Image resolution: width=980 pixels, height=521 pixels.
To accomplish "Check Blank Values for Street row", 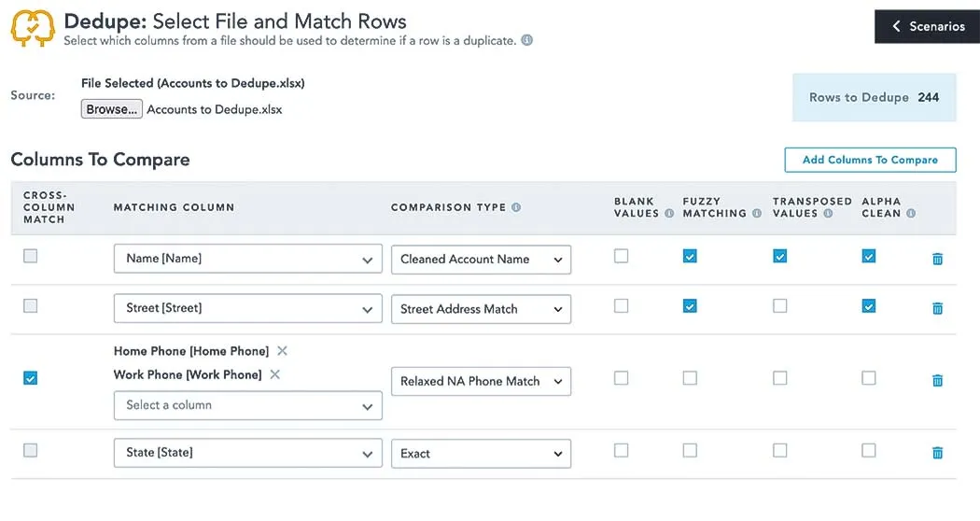I will click(x=621, y=306).
